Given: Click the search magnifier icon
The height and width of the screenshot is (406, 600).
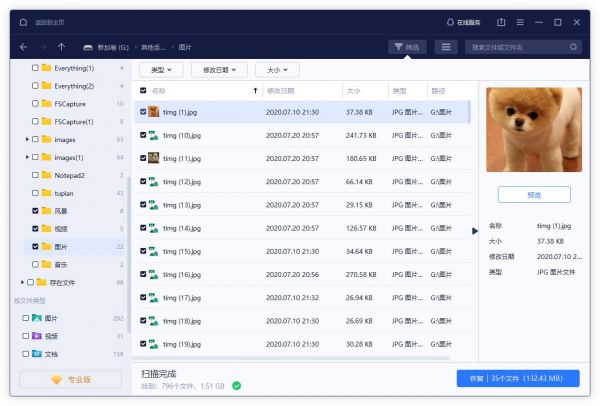Looking at the screenshot, I should pos(573,46).
